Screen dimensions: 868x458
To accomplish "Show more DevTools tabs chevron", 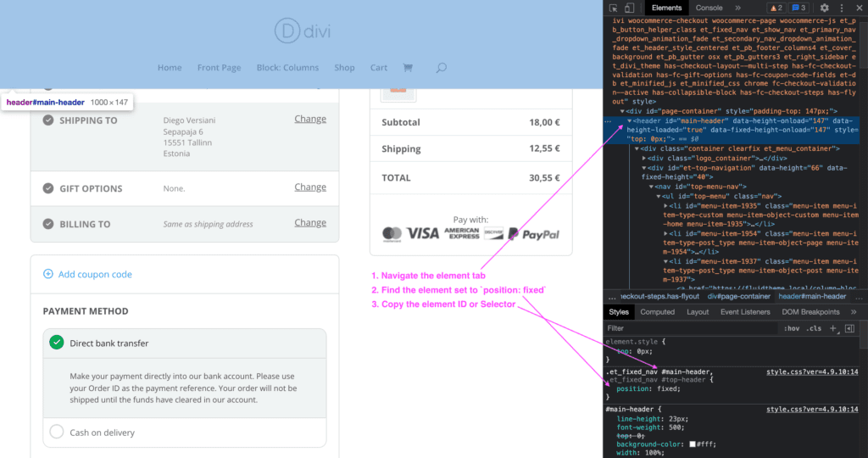I will (738, 8).
